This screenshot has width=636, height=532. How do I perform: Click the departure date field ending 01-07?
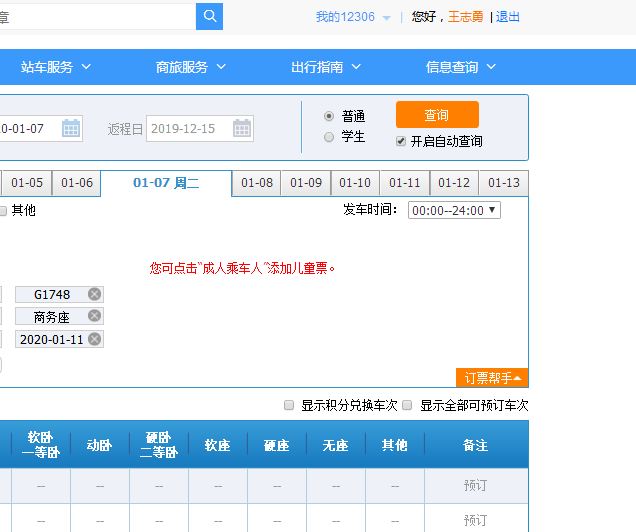coord(41,129)
